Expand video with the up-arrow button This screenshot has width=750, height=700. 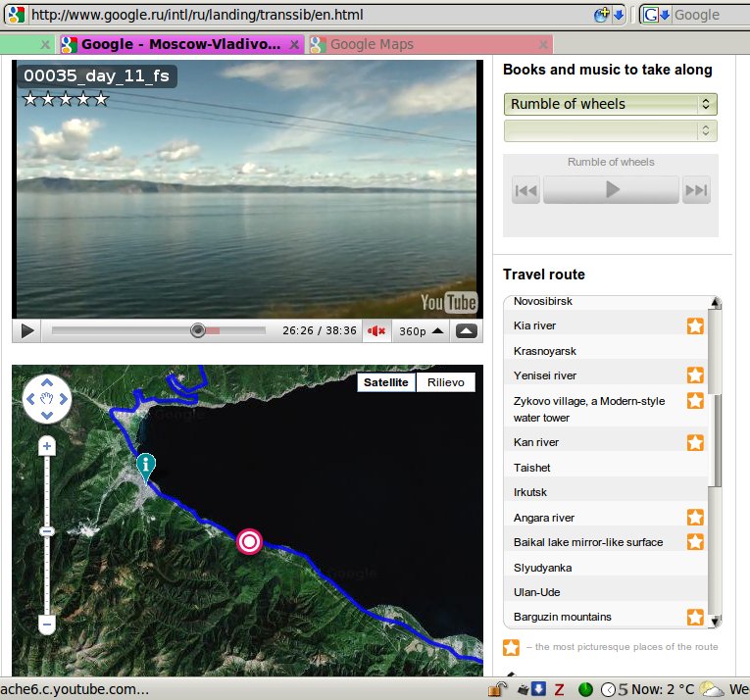coord(467,331)
